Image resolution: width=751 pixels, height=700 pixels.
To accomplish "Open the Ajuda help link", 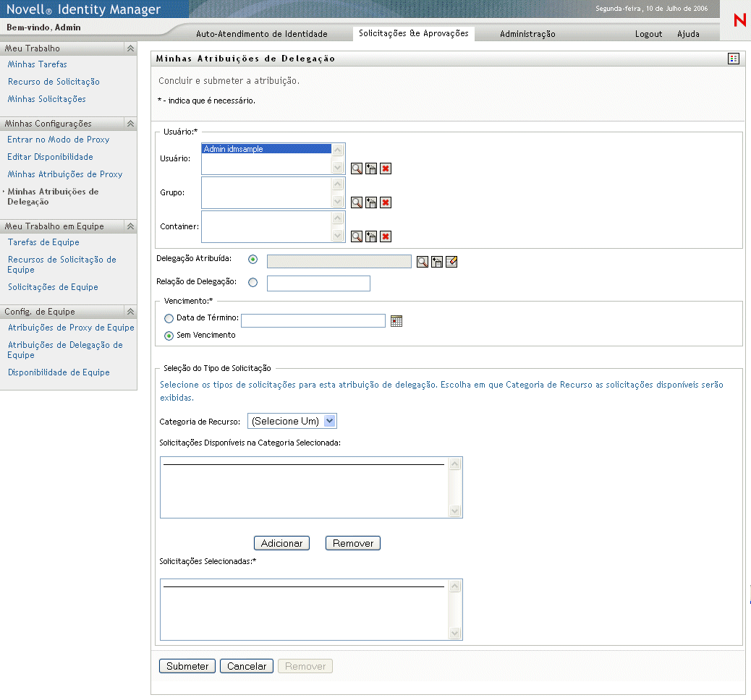I will coord(688,34).
